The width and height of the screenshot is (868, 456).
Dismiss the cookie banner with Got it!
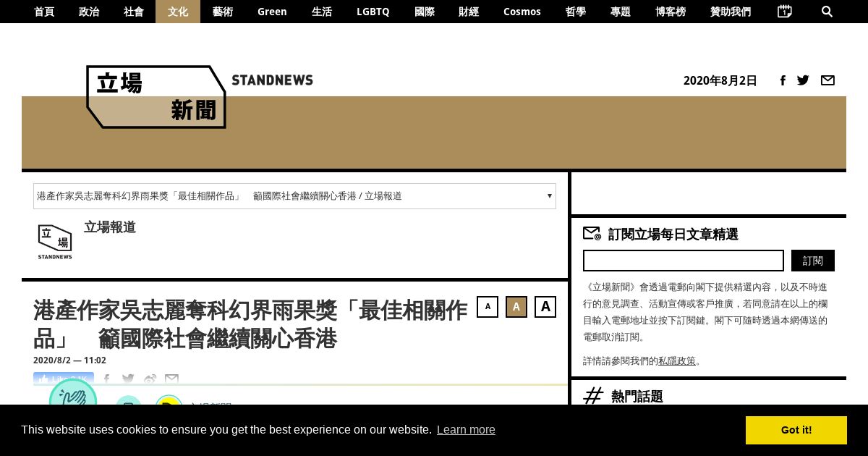[796, 430]
